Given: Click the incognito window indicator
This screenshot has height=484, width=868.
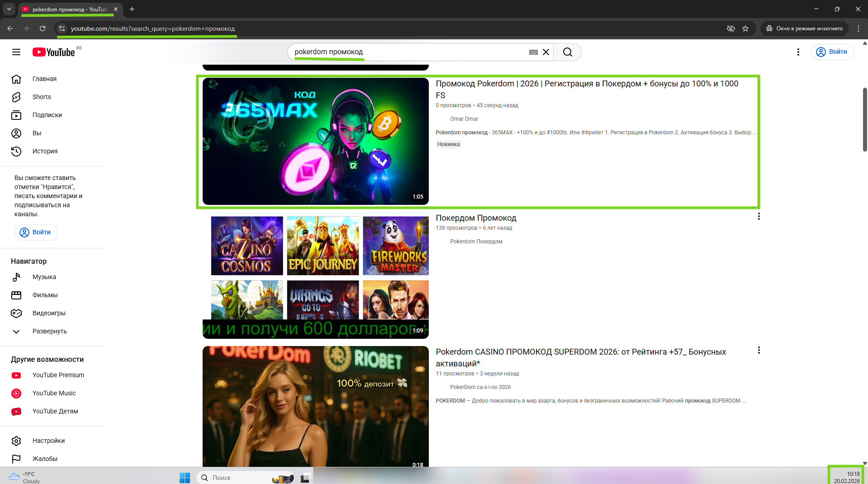Looking at the screenshot, I should (x=804, y=28).
